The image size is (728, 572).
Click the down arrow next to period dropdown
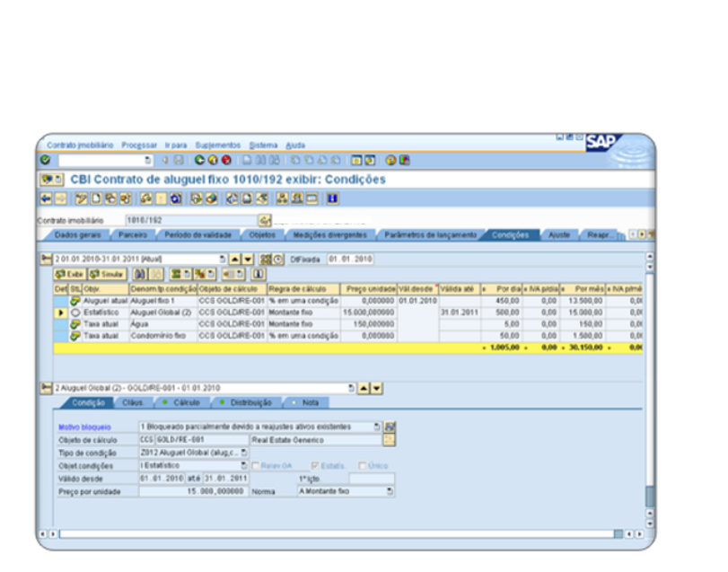(x=249, y=260)
